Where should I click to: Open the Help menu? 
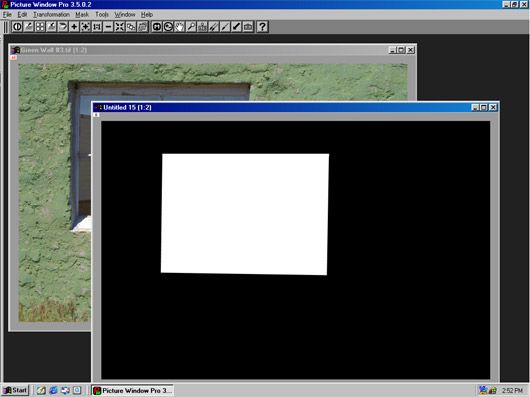point(147,15)
